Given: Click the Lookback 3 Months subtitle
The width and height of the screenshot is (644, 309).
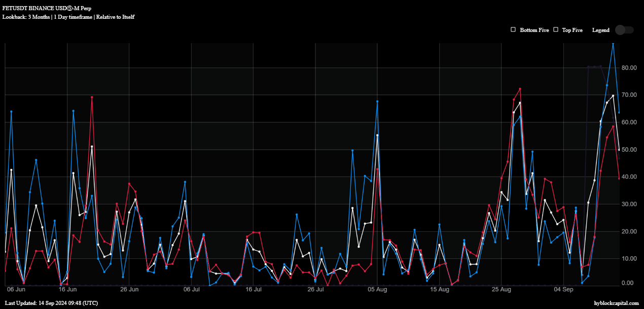Looking at the screenshot, I should point(68,17).
